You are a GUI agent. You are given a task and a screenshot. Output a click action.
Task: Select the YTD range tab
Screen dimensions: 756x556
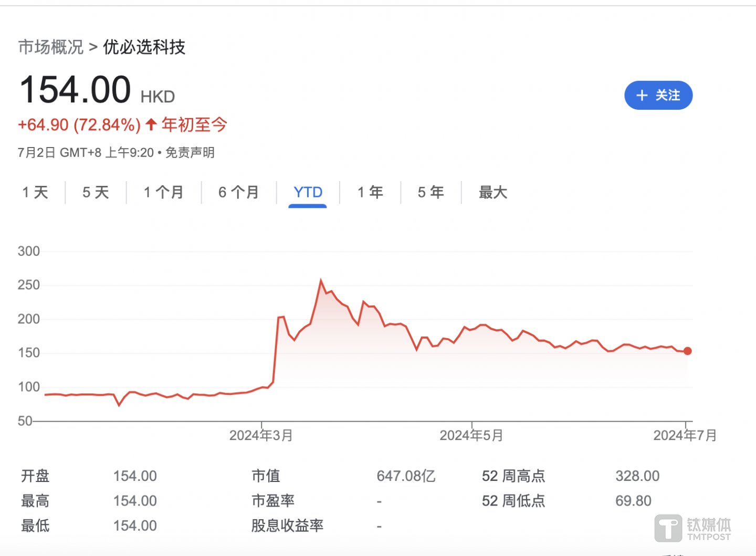click(308, 192)
